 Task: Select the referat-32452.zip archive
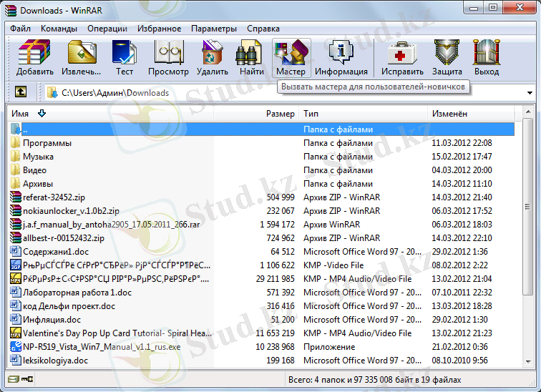pos(54,197)
